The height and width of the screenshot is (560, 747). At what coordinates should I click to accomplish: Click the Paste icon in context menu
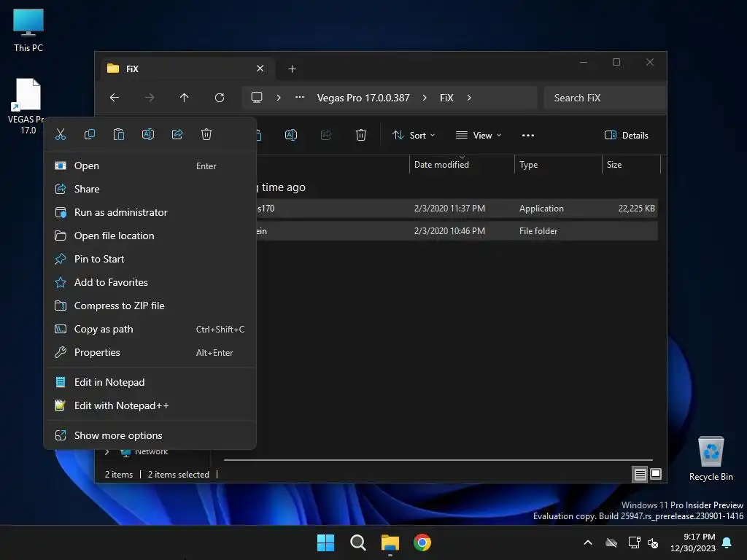pyautogui.click(x=119, y=134)
